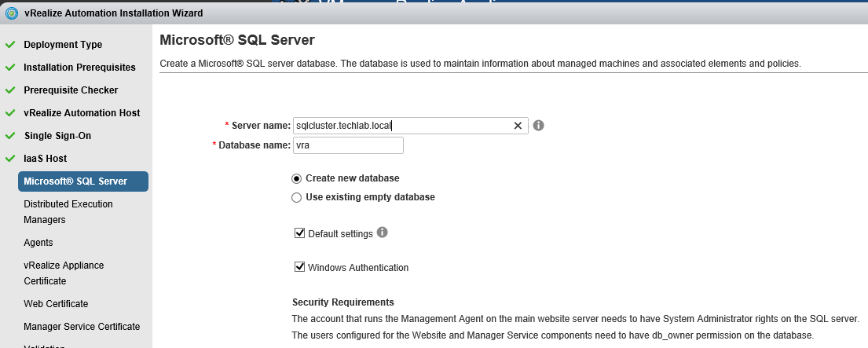Click the IaaS Host green checkmark
The height and width of the screenshot is (348, 868).
[10, 158]
